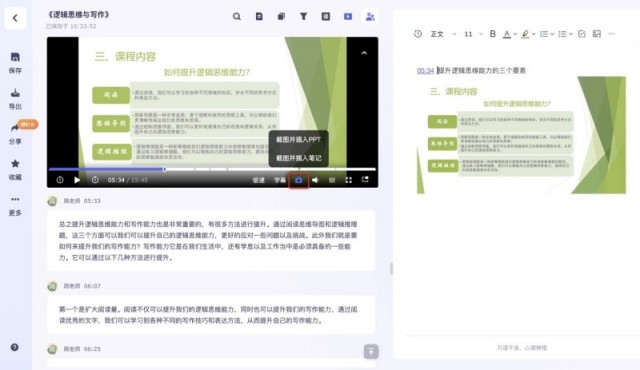Image resolution: width=640 pixels, height=370 pixels.
Task: Click the inserted slide image in notes
Action: (x=521, y=135)
